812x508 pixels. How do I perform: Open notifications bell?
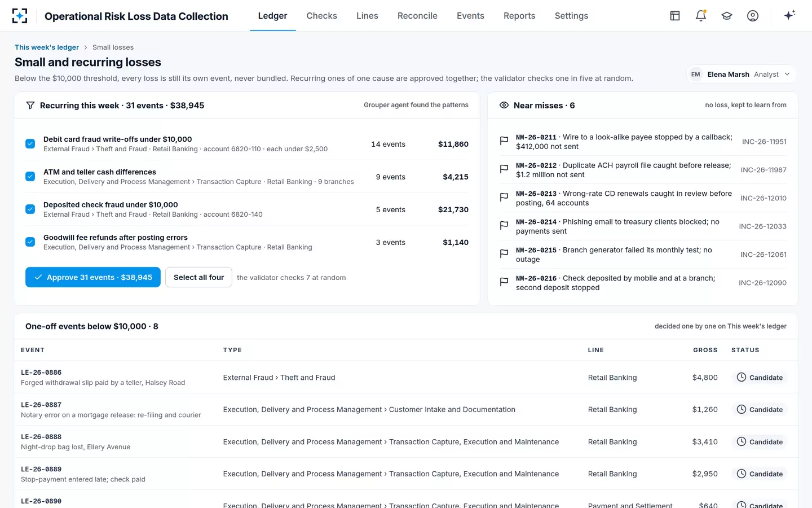coord(701,16)
